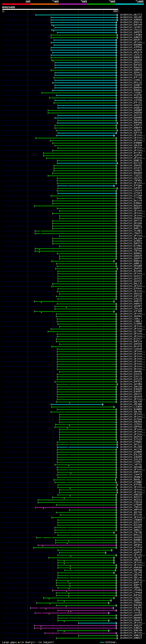Image resolution: width=146 pixels, height=644 pixels.
Task: Click hit name UniRef100_Q6CSQ0
Action: click(131, 512)
